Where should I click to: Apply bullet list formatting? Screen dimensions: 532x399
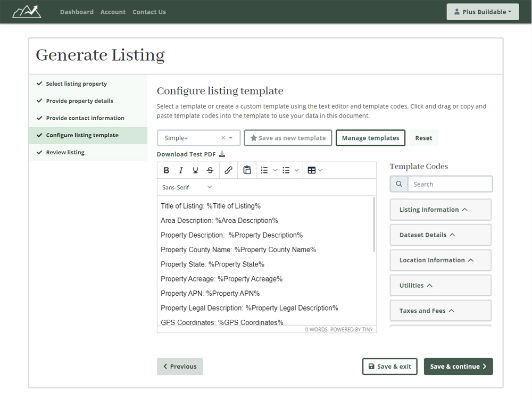click(x=286, y=170)
